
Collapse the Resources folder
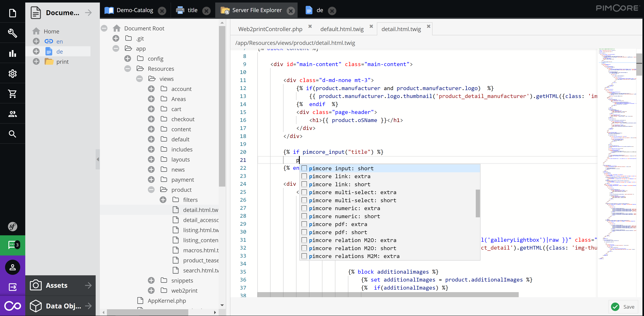coord(127,69)
